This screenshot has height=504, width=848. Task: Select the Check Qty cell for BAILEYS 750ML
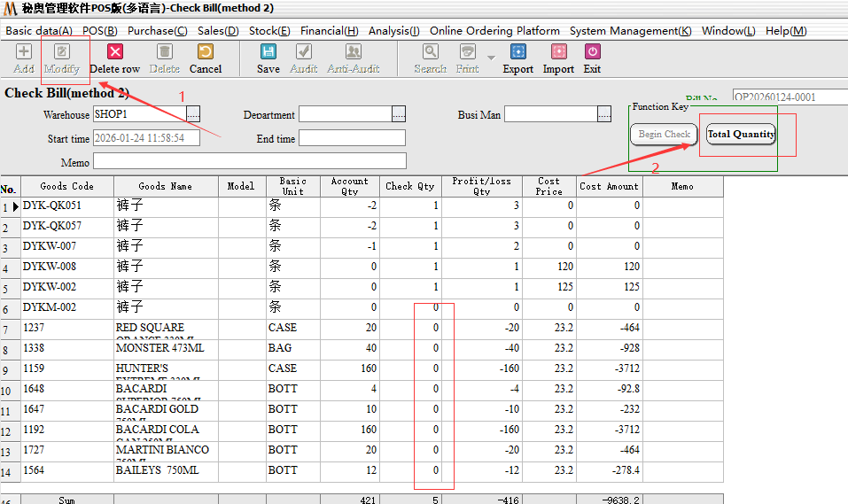410,470
